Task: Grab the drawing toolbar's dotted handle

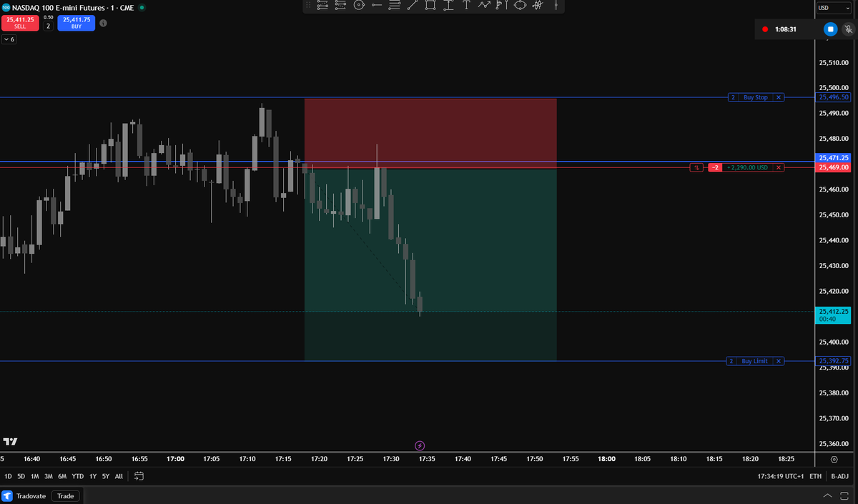Action: (x=309, y=6)
